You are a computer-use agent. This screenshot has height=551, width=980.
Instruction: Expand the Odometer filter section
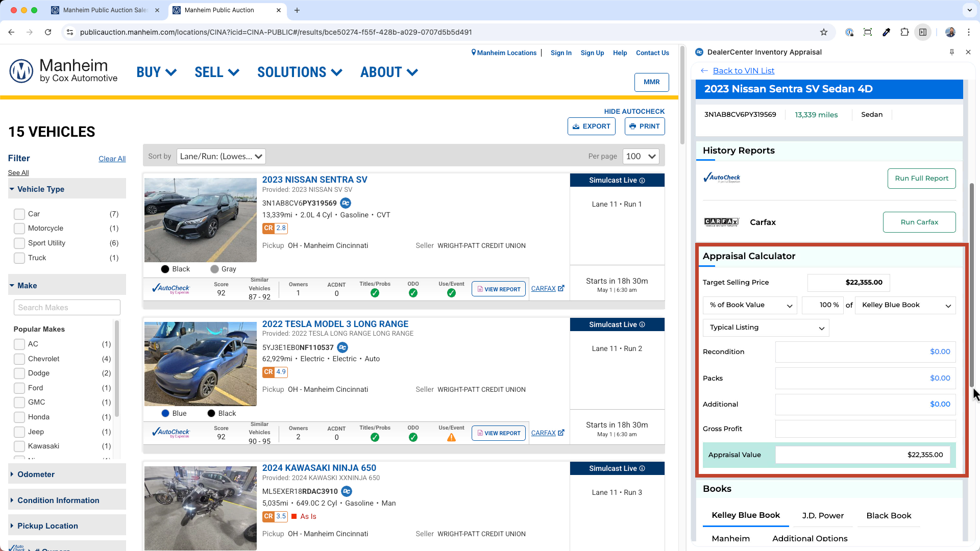(x=67, y=474)
